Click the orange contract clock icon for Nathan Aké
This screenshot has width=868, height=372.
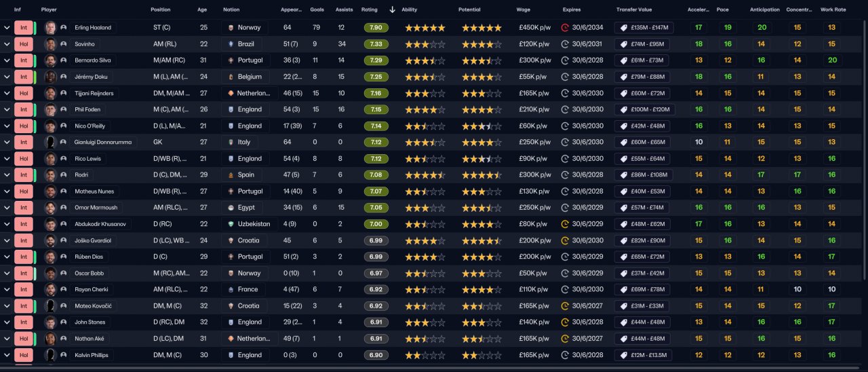coord(566,338)
